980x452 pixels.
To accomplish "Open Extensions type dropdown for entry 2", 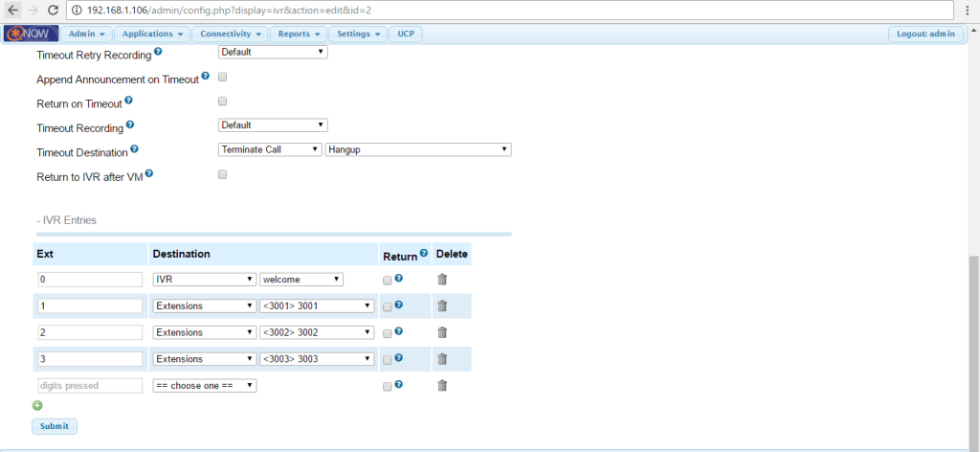I will [205, 332].
